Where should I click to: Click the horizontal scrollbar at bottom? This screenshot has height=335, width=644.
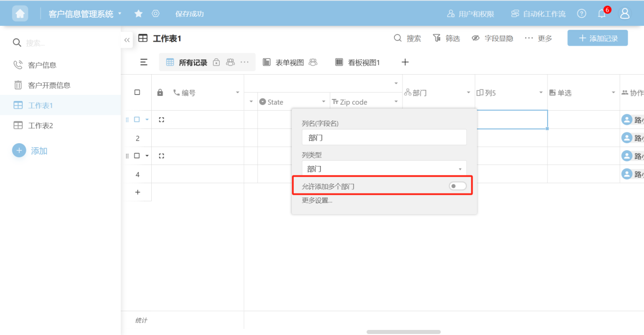(403, 332)
